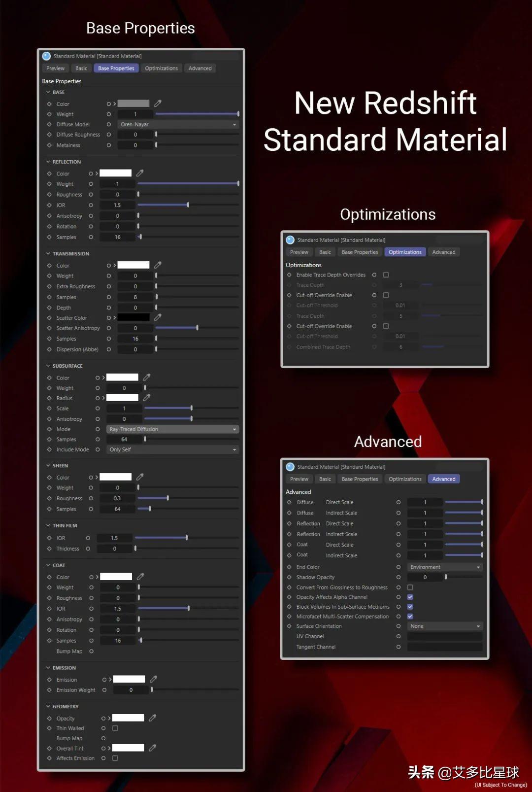Click the Preview button in Optimizations panel
The height and width of the screenshot is (792, 532).
point(299,252)
